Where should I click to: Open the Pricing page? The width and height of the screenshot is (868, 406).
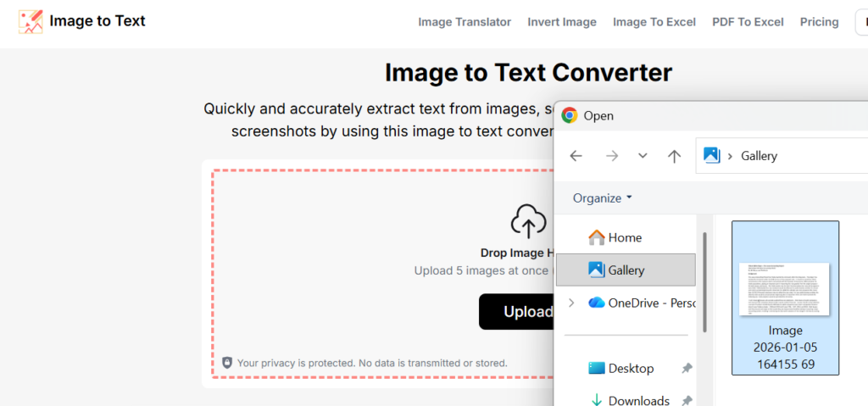[819, 22]
